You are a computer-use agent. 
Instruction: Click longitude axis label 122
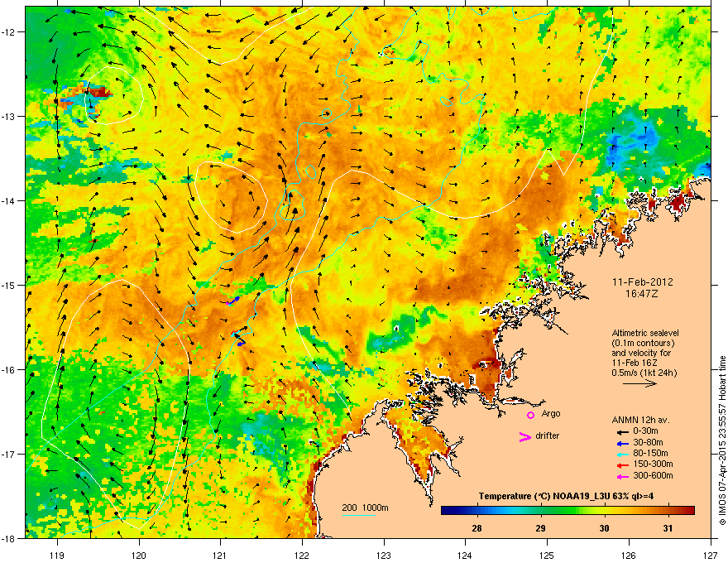coord(302,555)
